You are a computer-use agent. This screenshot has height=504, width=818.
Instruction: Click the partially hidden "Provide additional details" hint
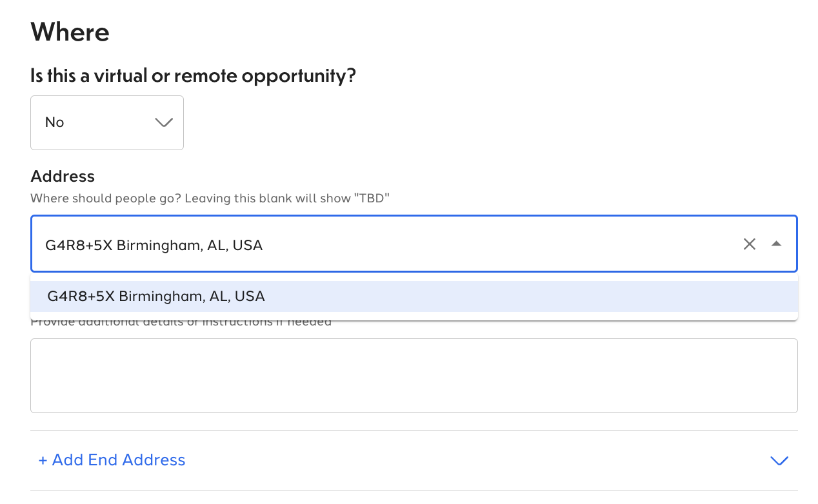(x=181, y=322)
